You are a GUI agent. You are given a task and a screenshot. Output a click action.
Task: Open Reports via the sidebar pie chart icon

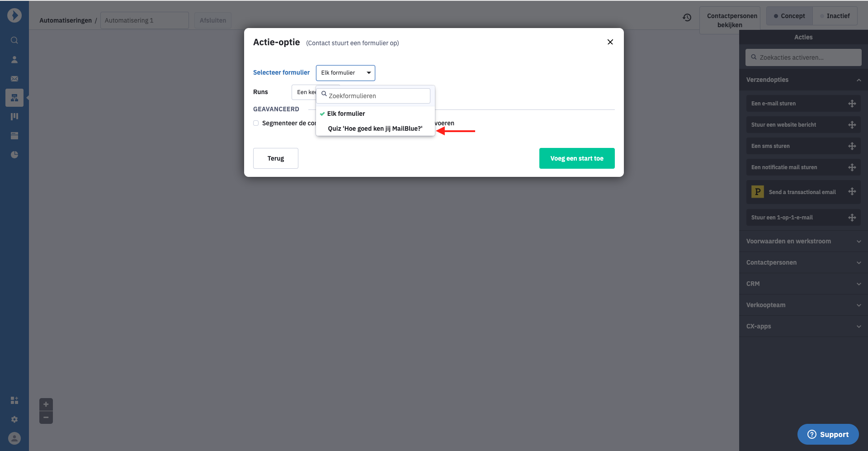point(14,155)
